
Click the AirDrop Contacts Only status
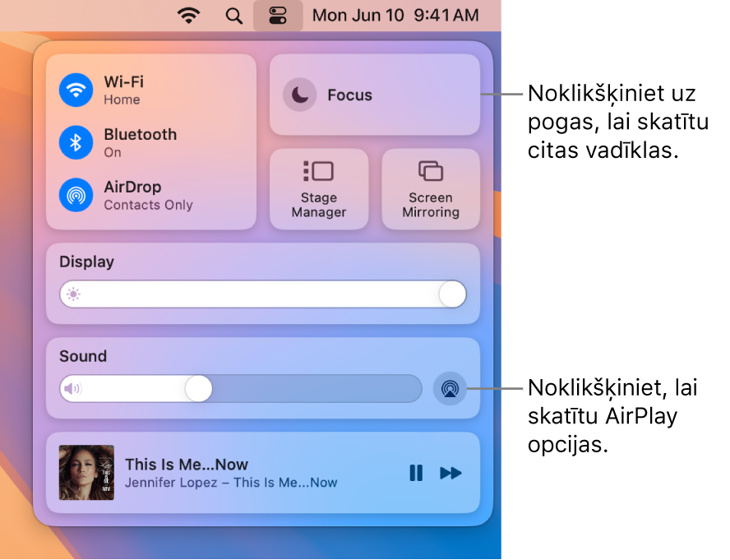click(x=148, y=205)
